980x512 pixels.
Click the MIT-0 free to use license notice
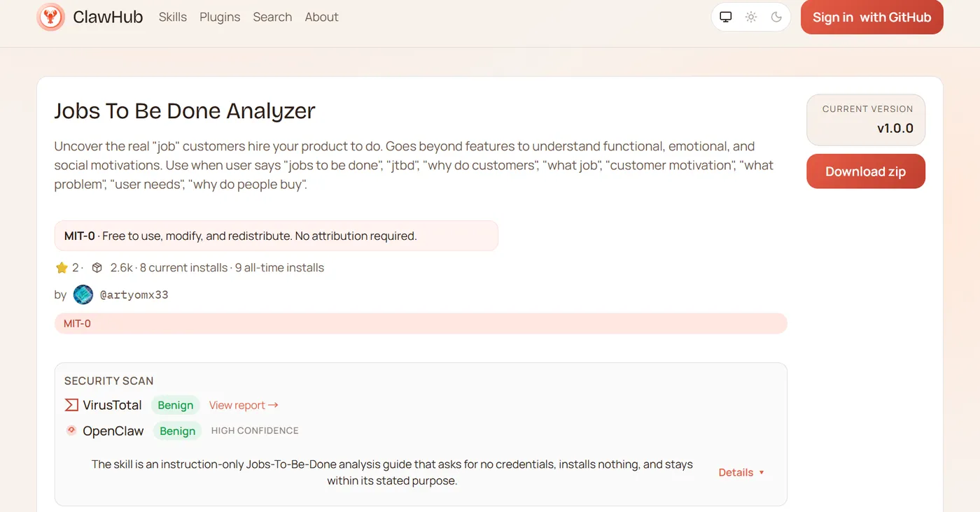pyautogui.click(x=276, y=236)
